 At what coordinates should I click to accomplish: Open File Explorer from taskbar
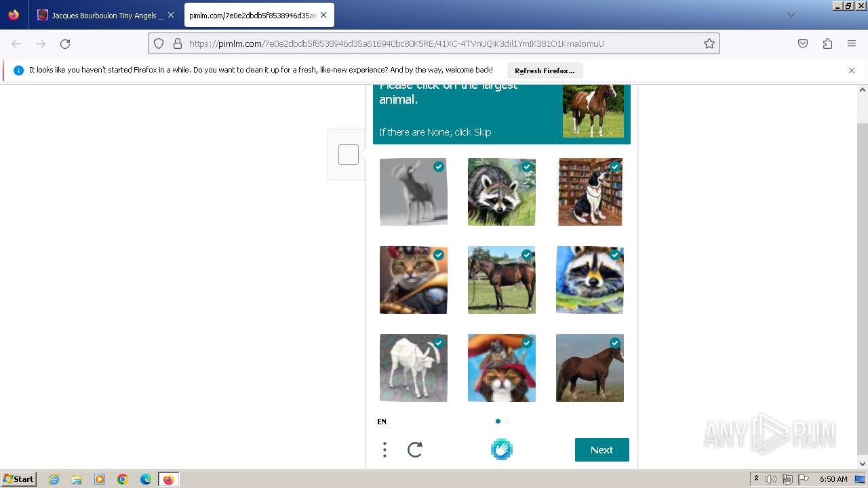tap(77, 479)
